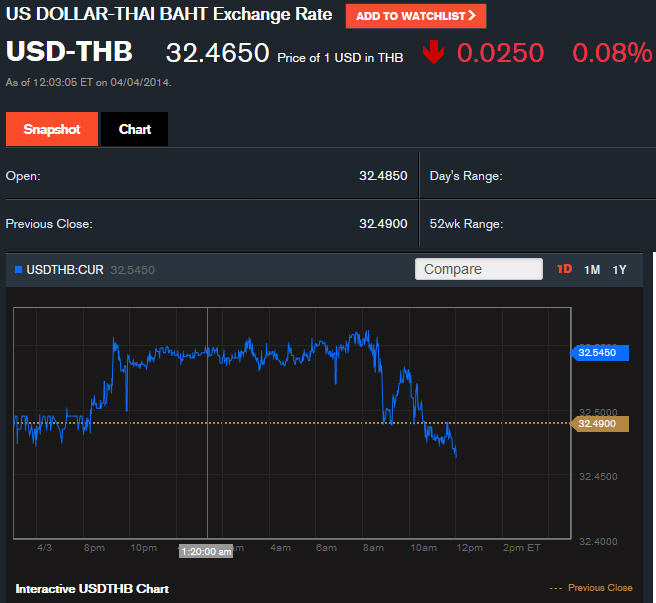
Task: Click the blue 32.5450 price marker
Action: (600, 353)
